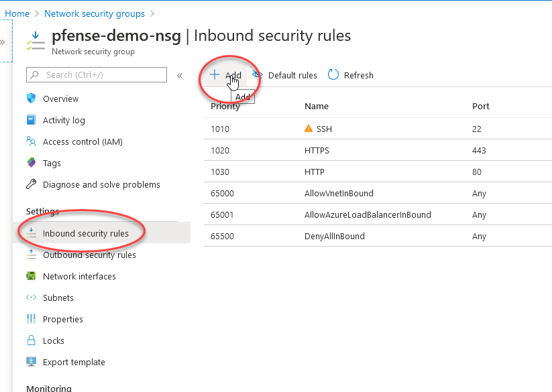552x392 pixels.
Task: Open the HTTP rule
Action: coord(314,172)
